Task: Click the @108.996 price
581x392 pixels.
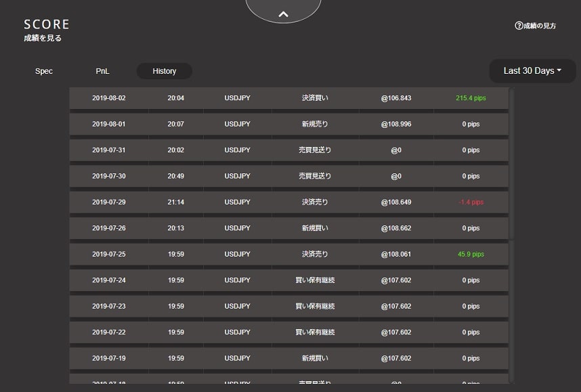Action: click(x=396, y=124)
